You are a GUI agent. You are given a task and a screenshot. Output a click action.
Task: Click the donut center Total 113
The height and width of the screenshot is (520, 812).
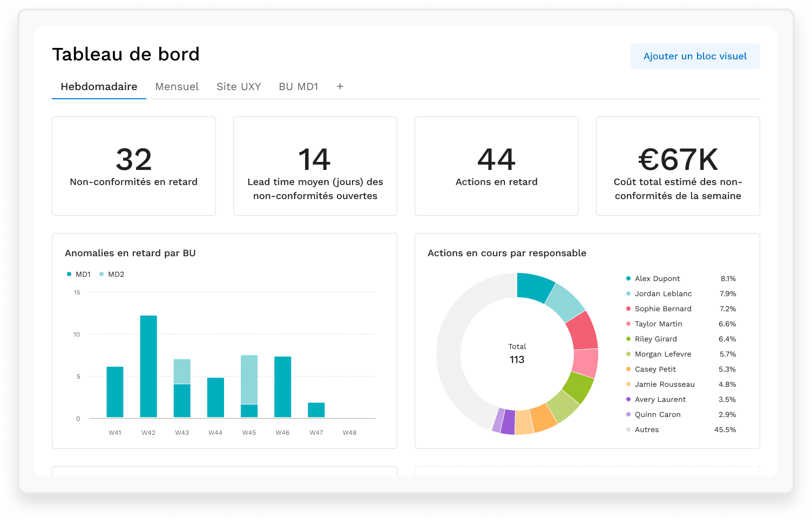point(517,354)
